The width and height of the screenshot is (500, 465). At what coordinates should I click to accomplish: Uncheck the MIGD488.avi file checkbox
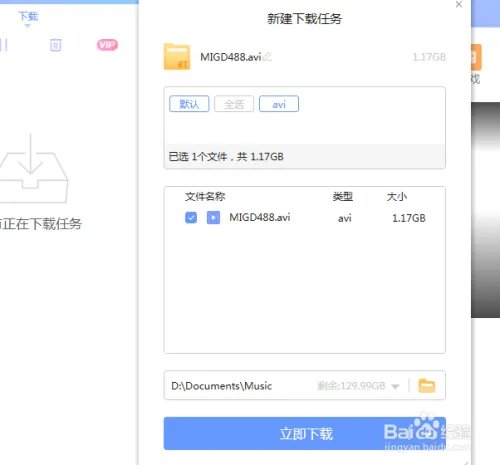click(191, 218)
